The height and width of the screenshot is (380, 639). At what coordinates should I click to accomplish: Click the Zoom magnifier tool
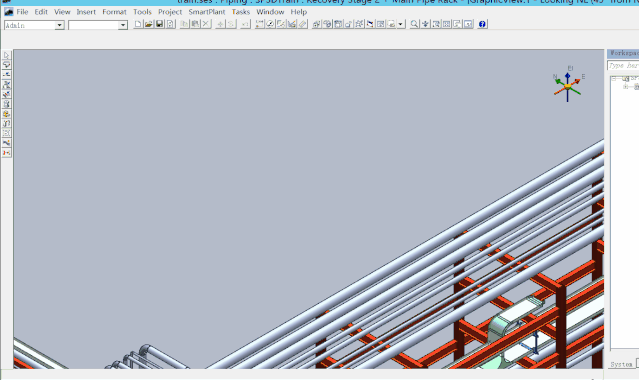click(x=414, y=24)
